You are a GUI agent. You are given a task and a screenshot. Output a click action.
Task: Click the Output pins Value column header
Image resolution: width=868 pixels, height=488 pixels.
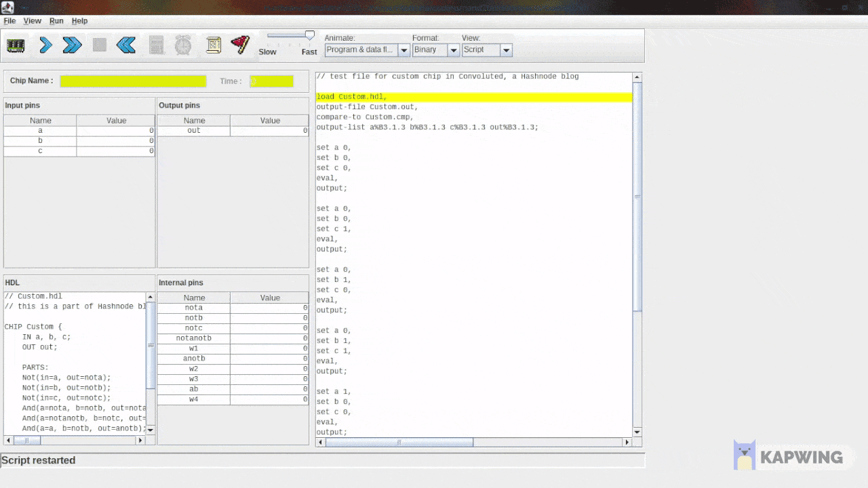270,121
